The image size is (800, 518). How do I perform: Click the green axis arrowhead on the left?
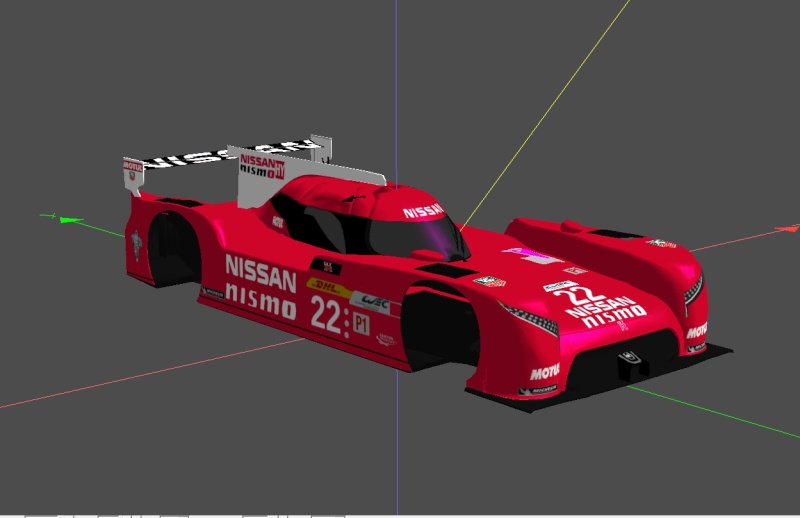coord(66,218)
